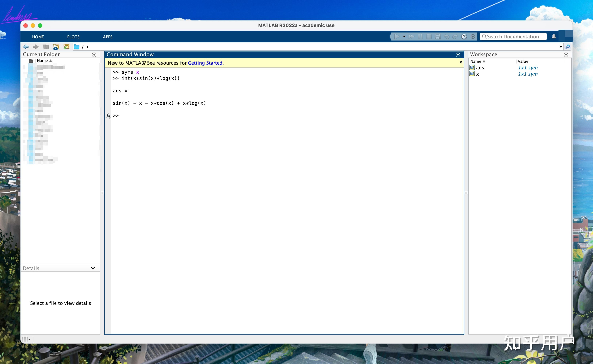Close the Getting Started yellow banner
Viewport: 593px width, 364px height.
click(x=461, y=62)
